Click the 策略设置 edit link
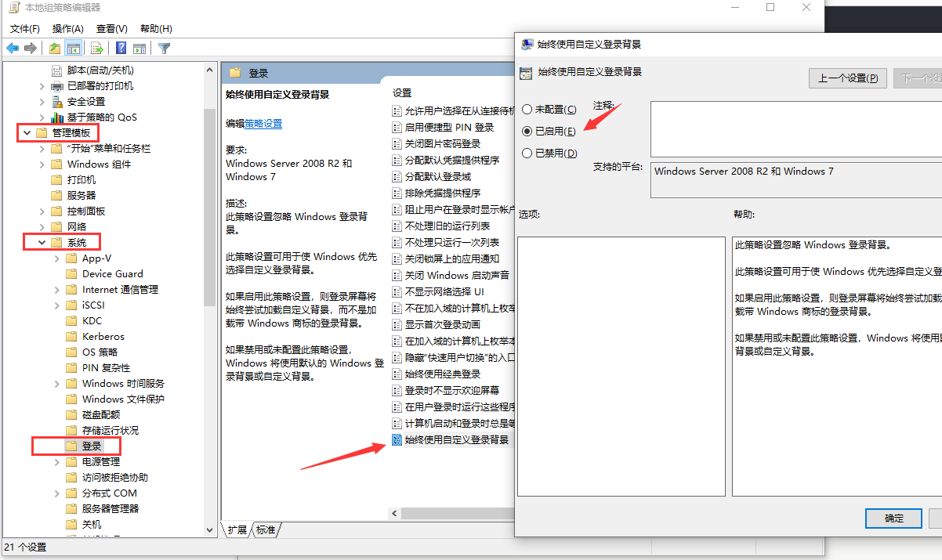Viewport: 942px width, 560px height. point(263,124)
